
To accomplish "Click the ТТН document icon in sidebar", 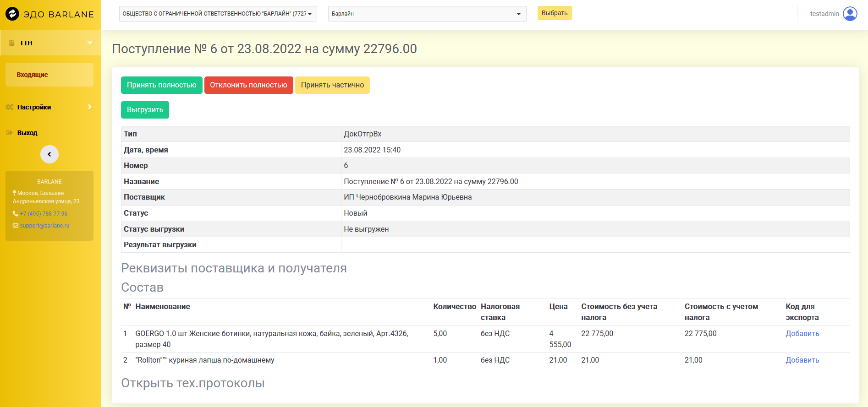I will click(x=12, y=43).
